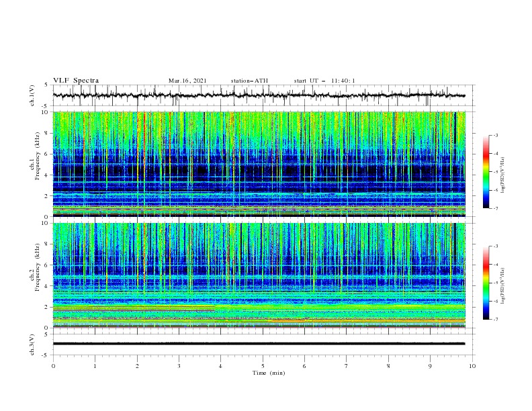This screenshot has height=411, width=532.
Task: Click time axis tick label "0"
Action: coord(53,366)
